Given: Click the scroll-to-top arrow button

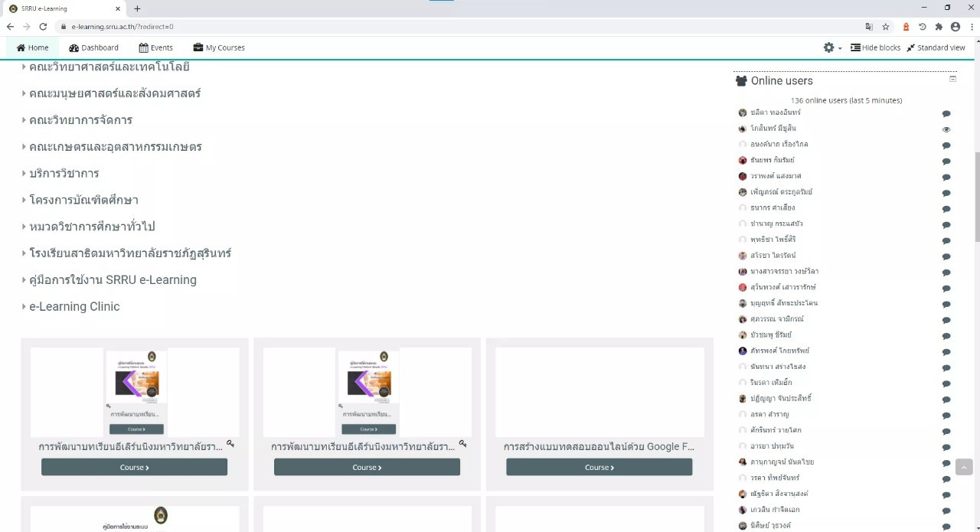Looking at the screenshot, I should coord(964,467).
